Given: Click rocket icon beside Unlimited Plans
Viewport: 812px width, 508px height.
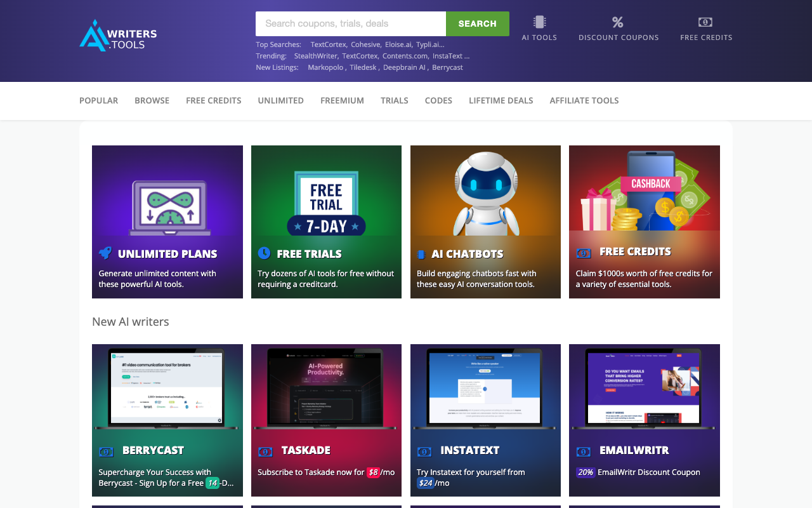Looking at the screenshot, I should (105, 253).
